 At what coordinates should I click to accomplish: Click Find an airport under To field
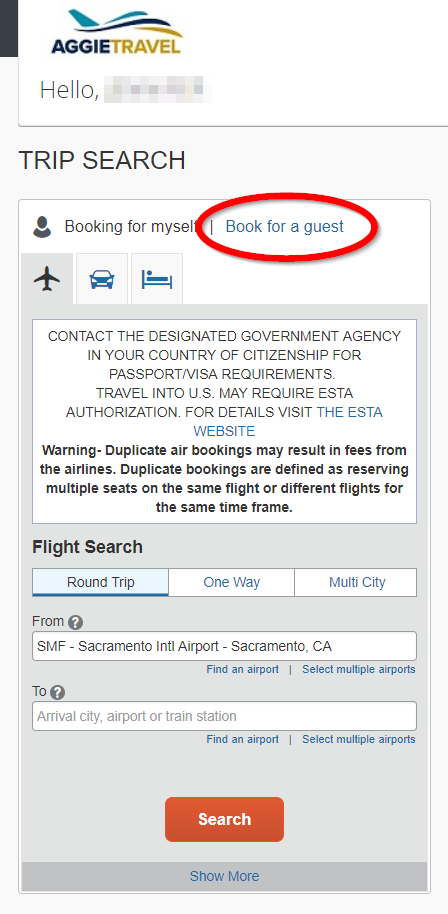(x=242, y=739)
